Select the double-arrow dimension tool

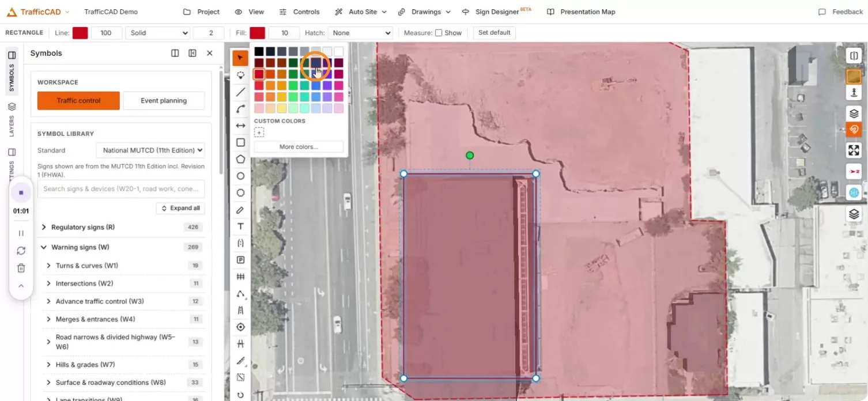pos(240,126)
